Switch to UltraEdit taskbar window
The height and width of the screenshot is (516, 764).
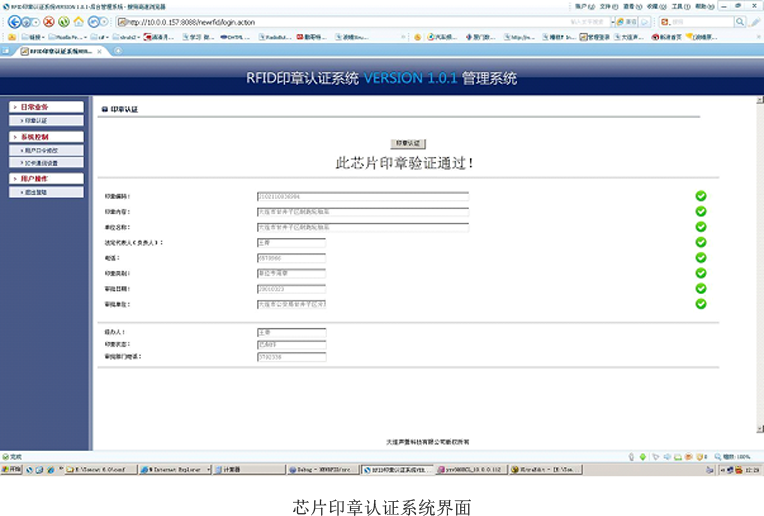point(546,470)
